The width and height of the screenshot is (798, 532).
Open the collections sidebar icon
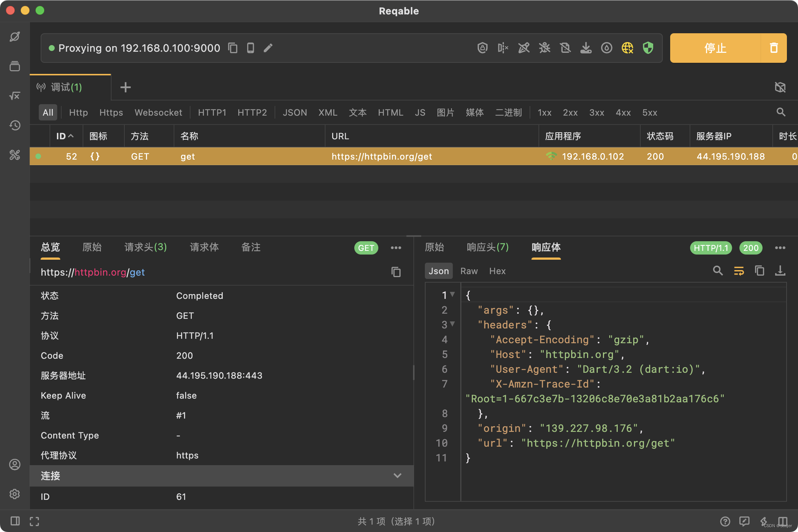pyautogui.click(x=15, y=66)
